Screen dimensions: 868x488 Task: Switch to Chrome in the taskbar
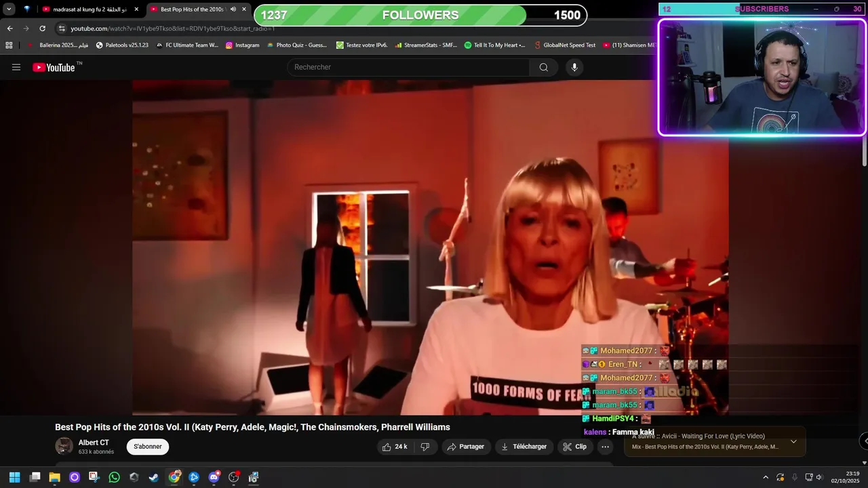click(174, 477)
